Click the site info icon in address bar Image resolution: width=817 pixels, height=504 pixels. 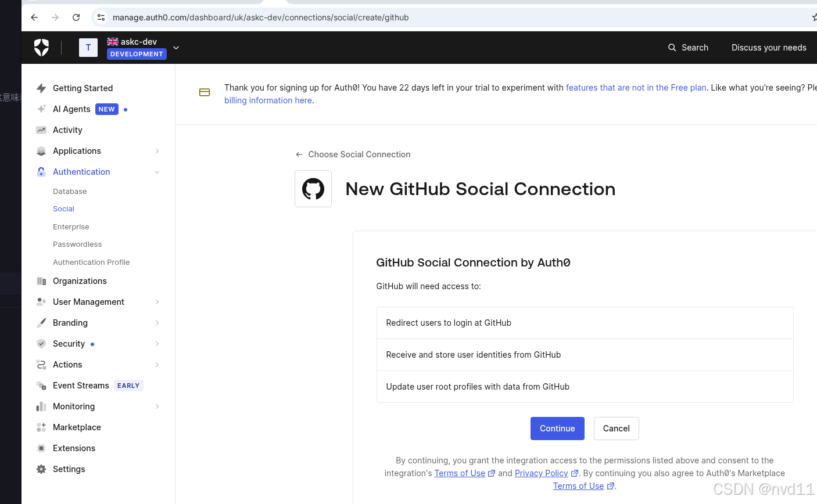coord(101,17)
